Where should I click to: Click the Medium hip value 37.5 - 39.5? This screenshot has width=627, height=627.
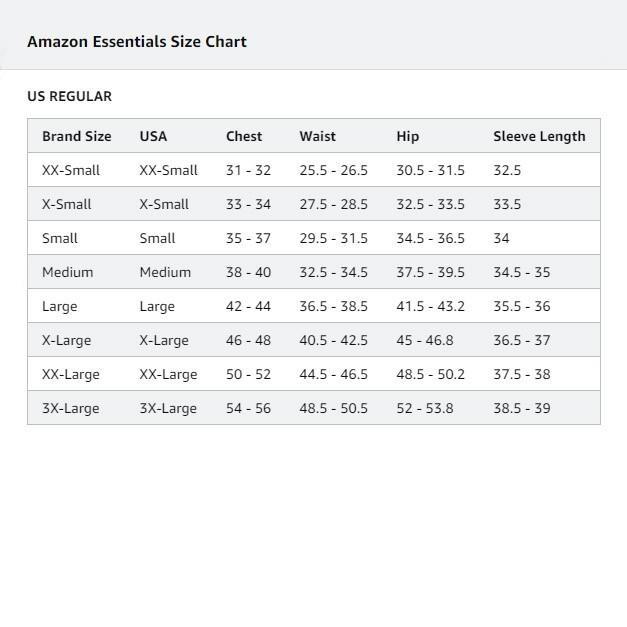tap(430, 272)
